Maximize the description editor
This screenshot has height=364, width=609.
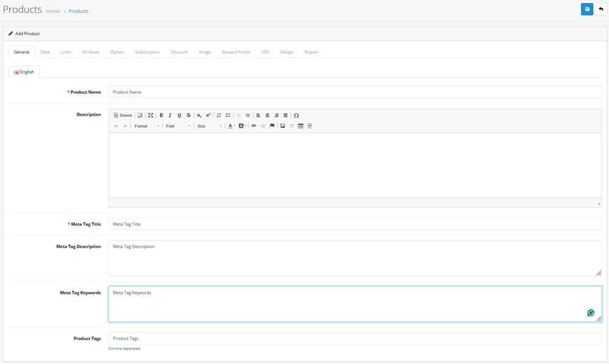(150, 115)
